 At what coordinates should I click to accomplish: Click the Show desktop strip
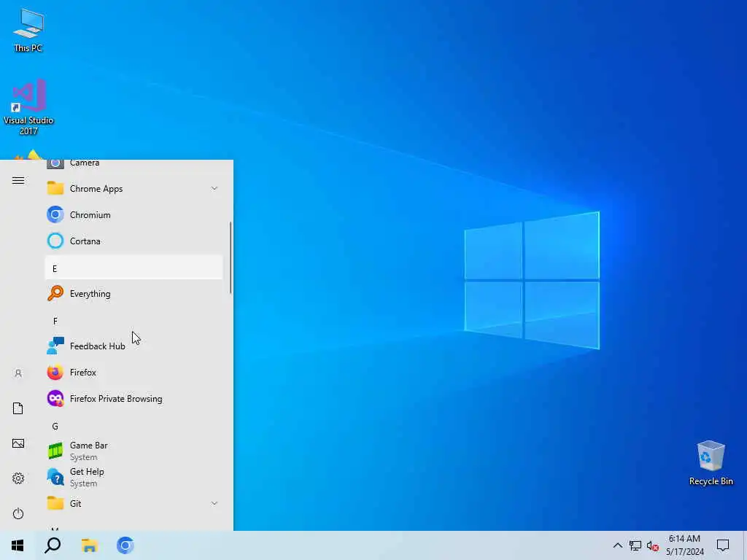(x=745, y=545)
